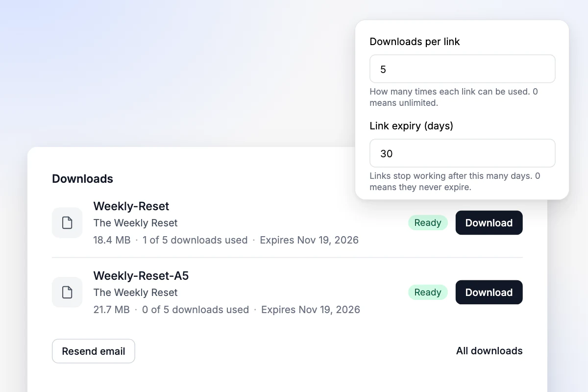Click the 21.7 MB file size text

click(x=111, y=310)
